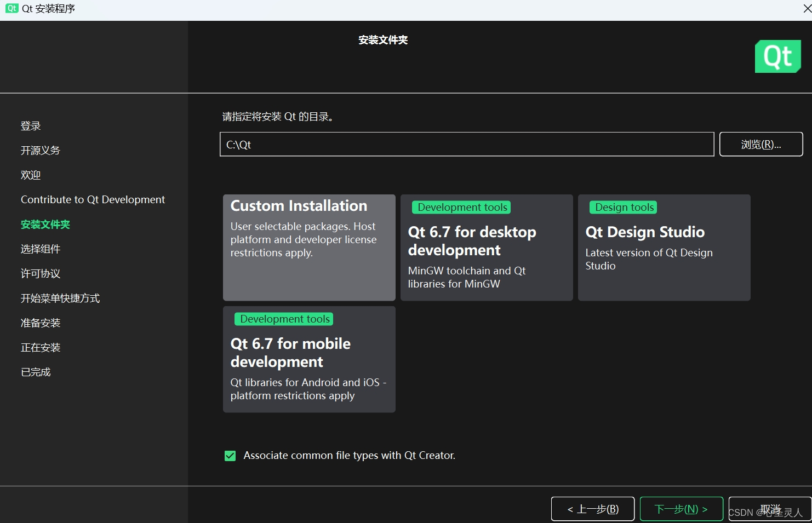
Task: Select 开源义务 step in sidebar
Action: pyautogui.click(x=39, y=150)
